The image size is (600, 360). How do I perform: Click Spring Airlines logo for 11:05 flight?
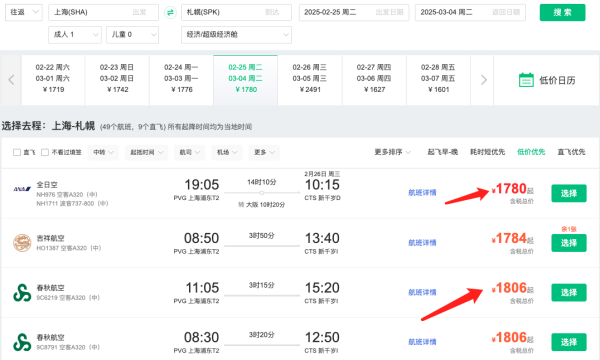22,293
